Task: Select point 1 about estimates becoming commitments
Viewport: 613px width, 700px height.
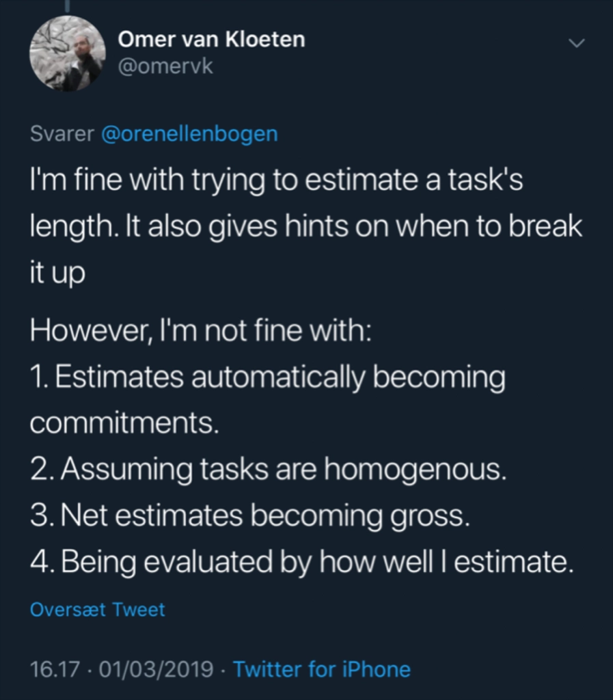Action: click(x=268, y=399)
